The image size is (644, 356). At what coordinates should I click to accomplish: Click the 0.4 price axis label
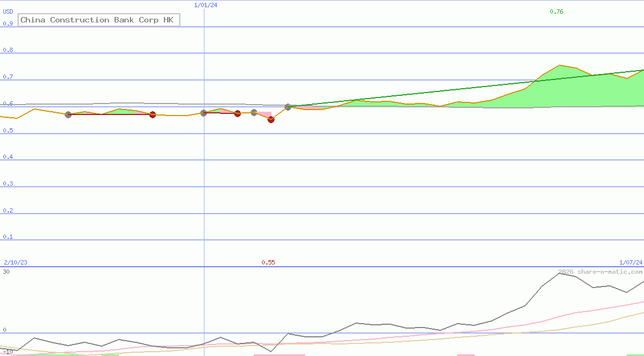click(x=8, y=157)
